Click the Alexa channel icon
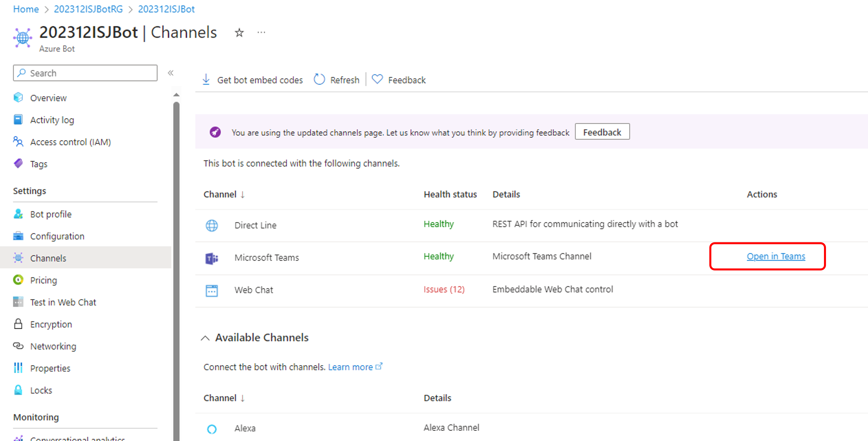Screen dimensions: 868x441 212,429
